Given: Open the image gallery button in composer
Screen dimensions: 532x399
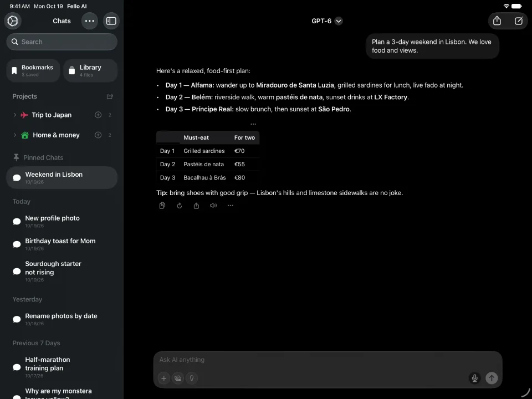Looking at the screenshot, I should point(178,378).
